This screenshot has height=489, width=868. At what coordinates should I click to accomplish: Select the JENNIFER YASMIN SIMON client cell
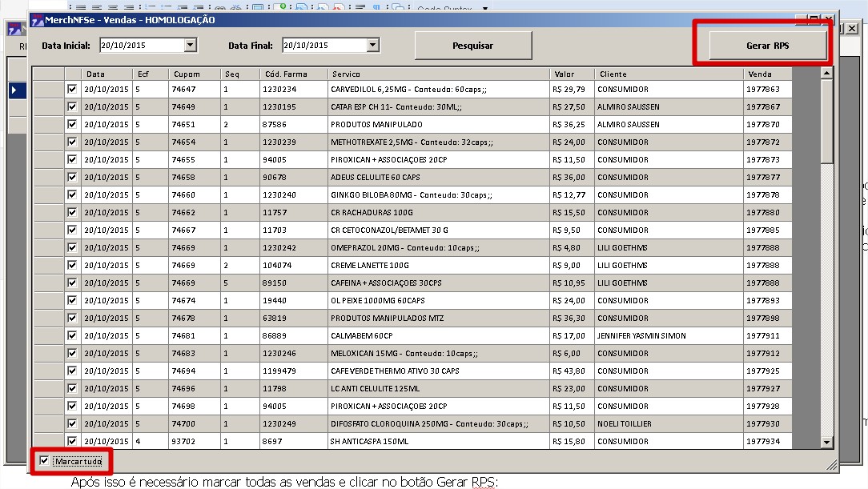(668, 336)
